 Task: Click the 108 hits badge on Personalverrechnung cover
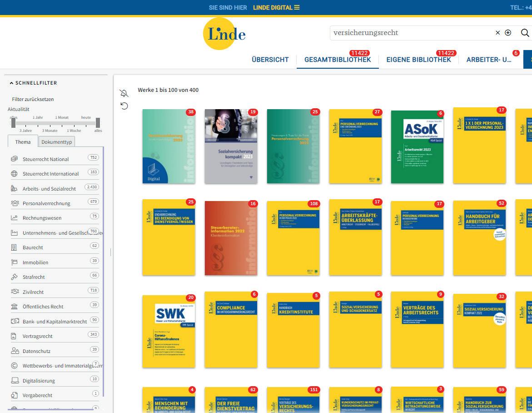313,203
